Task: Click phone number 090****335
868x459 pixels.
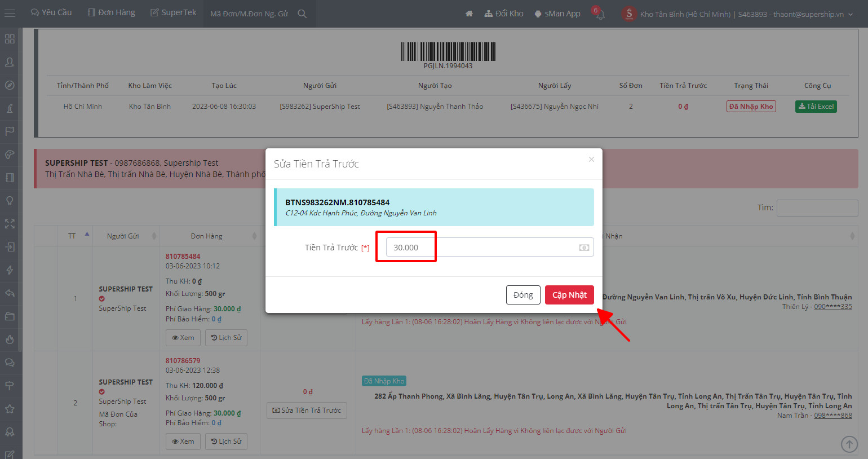Action: click(833, 307)
